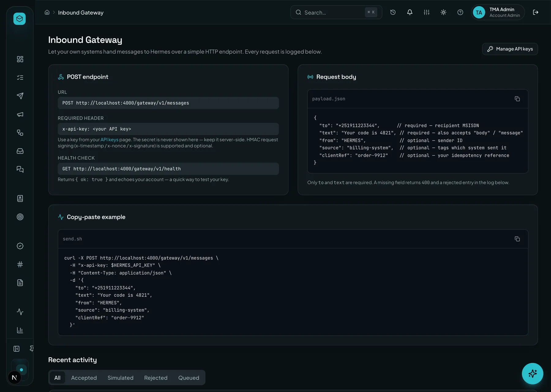The width and height of the screenshot is (551, 392).
Task: Click Manage API keys button
Action: [510, 49]
